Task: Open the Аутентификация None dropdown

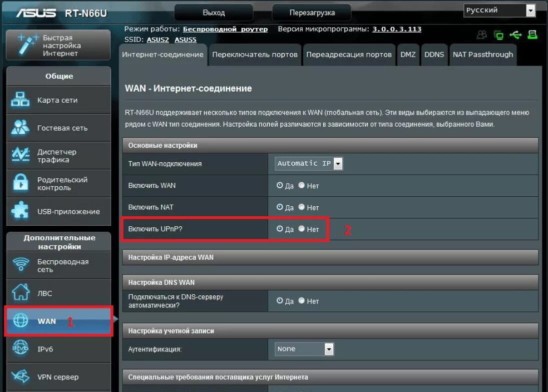Action: (304, 349)
